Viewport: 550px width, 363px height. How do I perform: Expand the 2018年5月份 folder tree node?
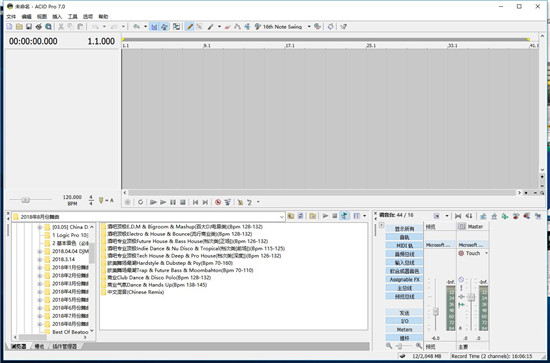40,300
